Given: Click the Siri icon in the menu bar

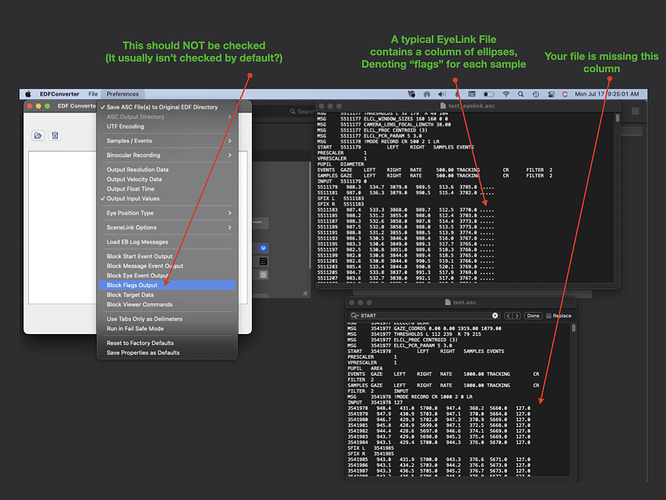Looking at the screenshot, I should click(x=564, y=94).
